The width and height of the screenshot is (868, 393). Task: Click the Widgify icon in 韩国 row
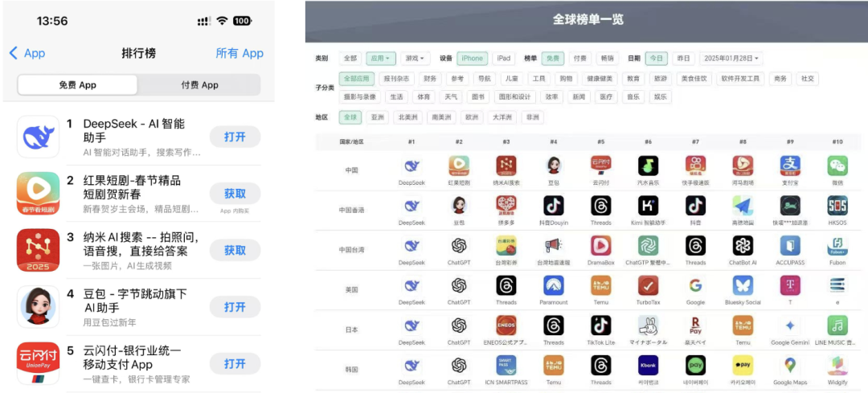click(x=837, y=366)
